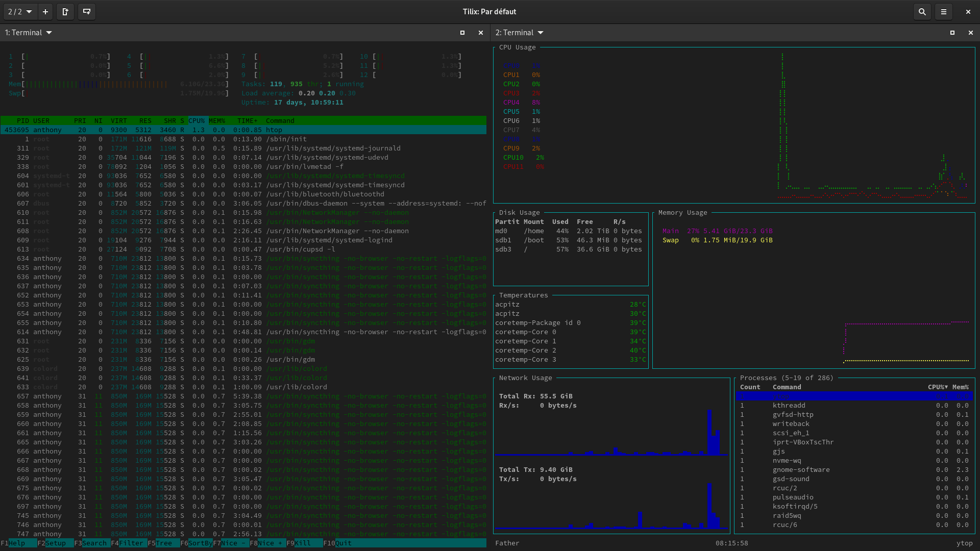Viewport: 980px width, 551px height.
Task: Split the terminal to the right
Action: 65,11
